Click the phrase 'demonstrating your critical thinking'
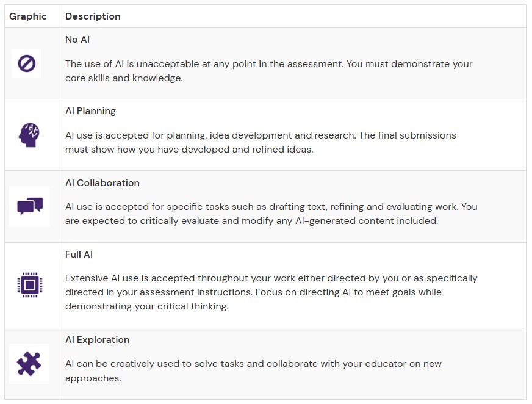 pos(146,306)
